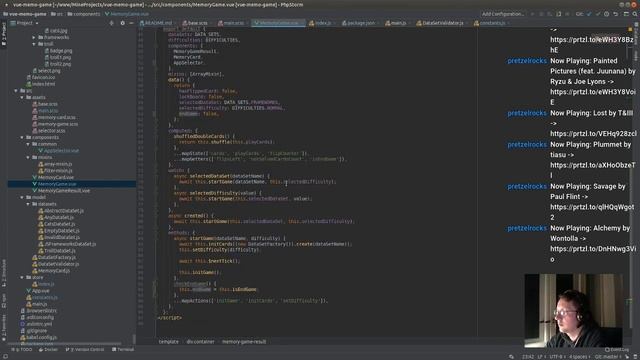Image resolution: width=640 pixels, height=360 pixels.
Task: Collapse the src folder arrow
Action: (x=16, y=91)
